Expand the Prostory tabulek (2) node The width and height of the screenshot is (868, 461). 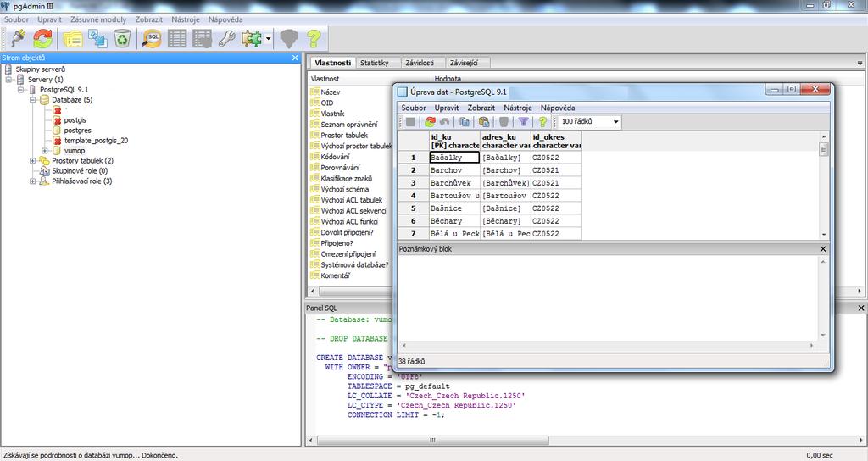pyautogui.click(x=33, y=160)
